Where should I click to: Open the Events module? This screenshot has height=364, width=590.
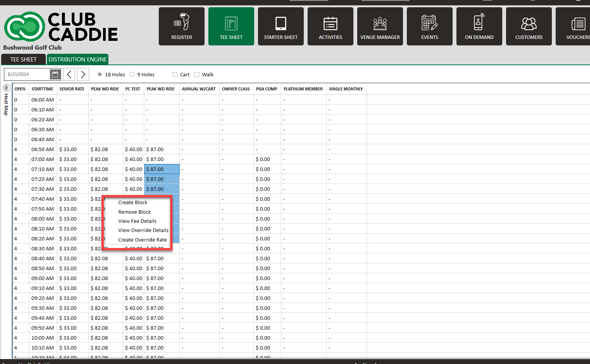click(x=430, y=26)
